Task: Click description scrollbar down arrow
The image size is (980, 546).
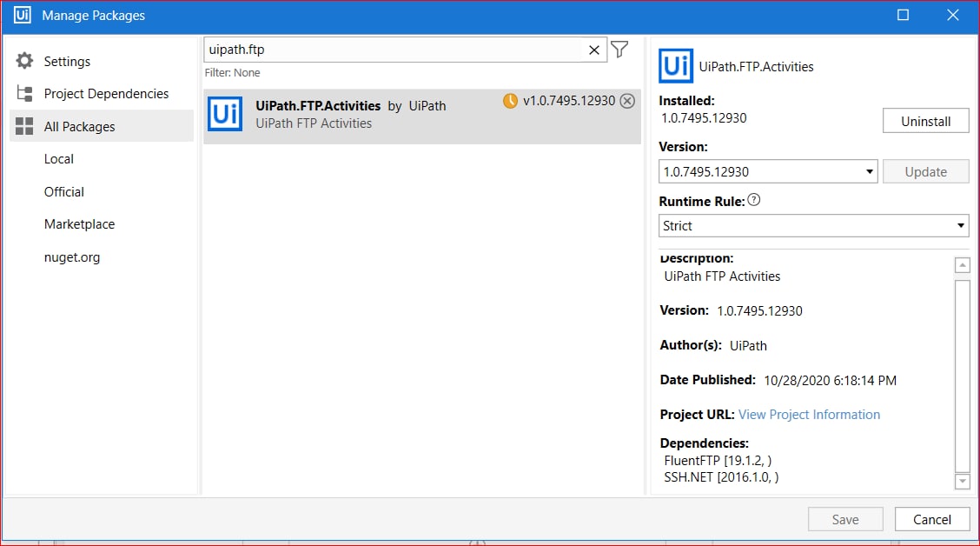Action: tap(962, 481)
